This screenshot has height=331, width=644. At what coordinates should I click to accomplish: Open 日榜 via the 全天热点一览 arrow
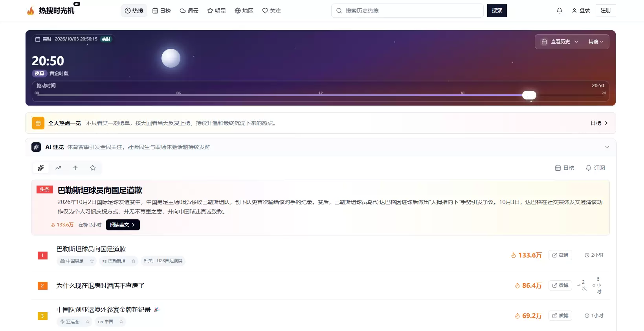599,123
